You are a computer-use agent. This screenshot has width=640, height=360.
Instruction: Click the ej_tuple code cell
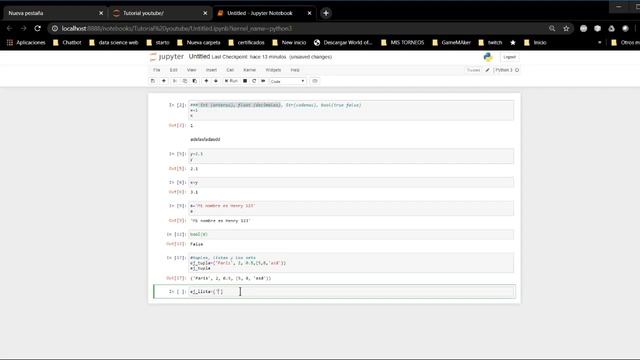pos(351,263)
